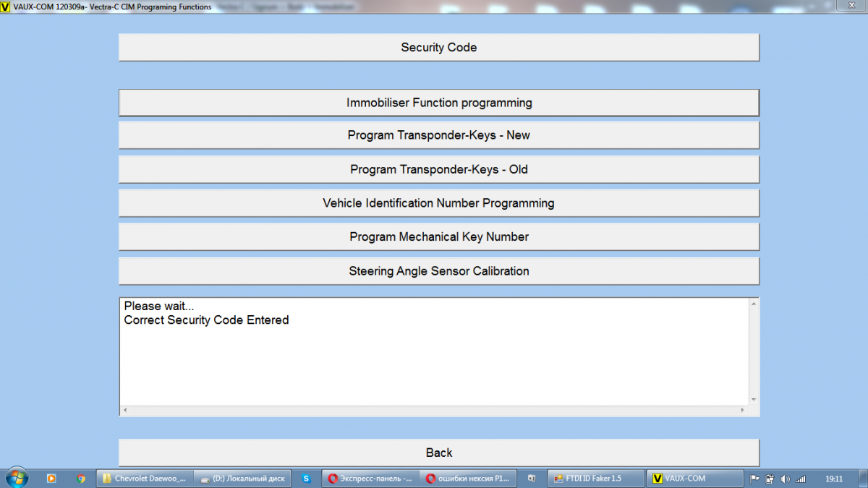Click the 'Please wait...' log line
The image size is (868, 488).
pos(158,306)
